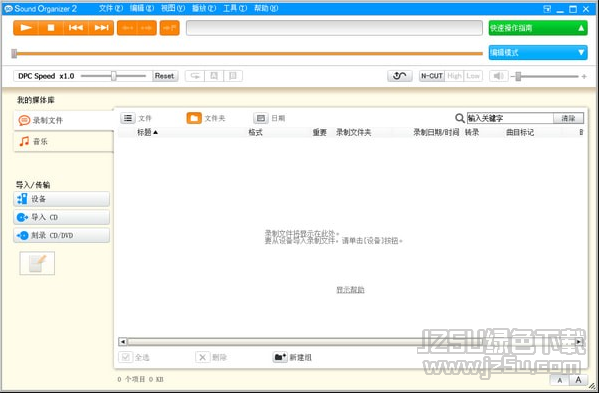Select High noise cut level
Screen dimensions: 599x393
pyautogui.click(x=454, y=76)
